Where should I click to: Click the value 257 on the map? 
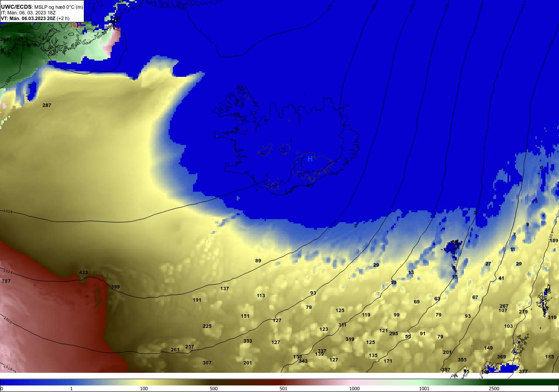click(190, 347)
